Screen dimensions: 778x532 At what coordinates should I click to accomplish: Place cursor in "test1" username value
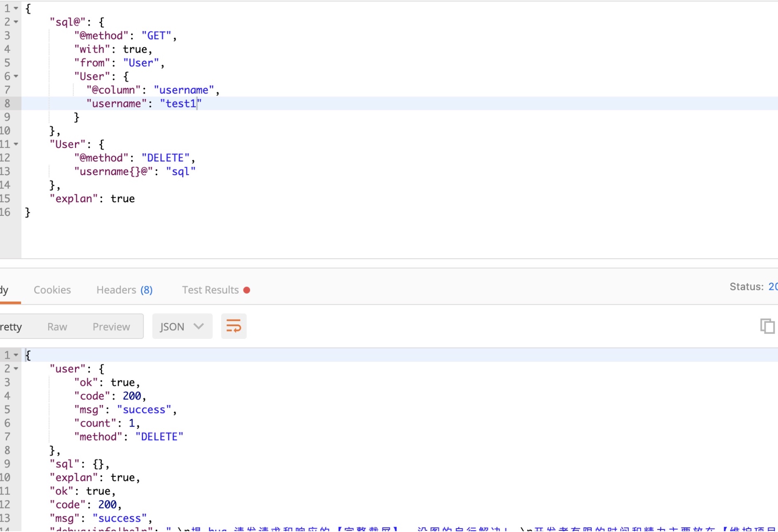(x=180, y=104)
